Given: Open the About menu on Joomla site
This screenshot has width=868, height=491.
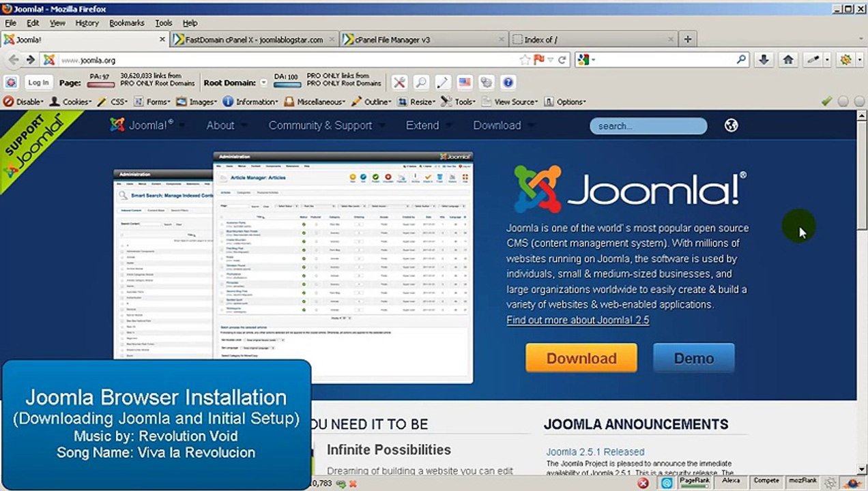Looking at the screenshot, I should pyautogui.click(x=220, y=125).
